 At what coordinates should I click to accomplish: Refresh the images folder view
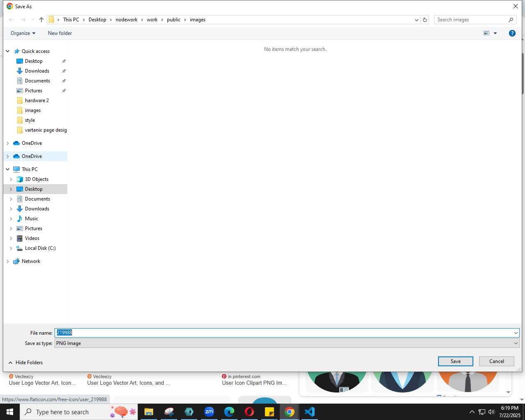[425, 20]
